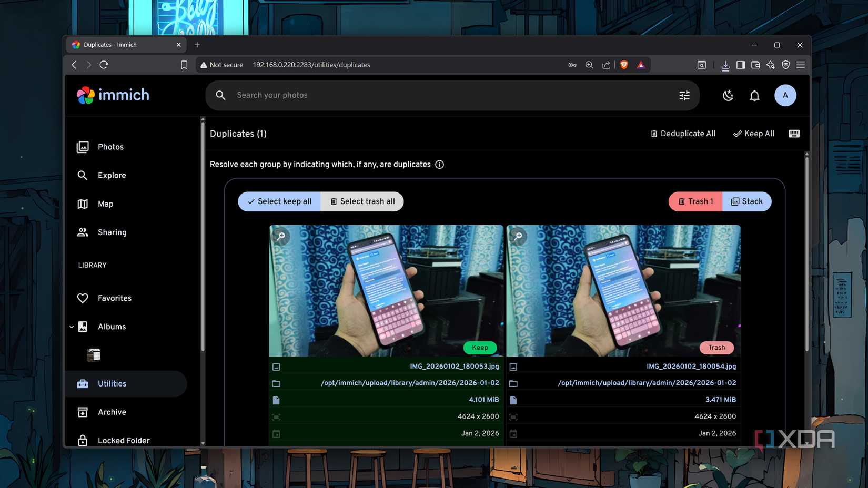Collapse the Albums section chevron
Viewport: 868px width, 488px height.
(x=72, y=326)
